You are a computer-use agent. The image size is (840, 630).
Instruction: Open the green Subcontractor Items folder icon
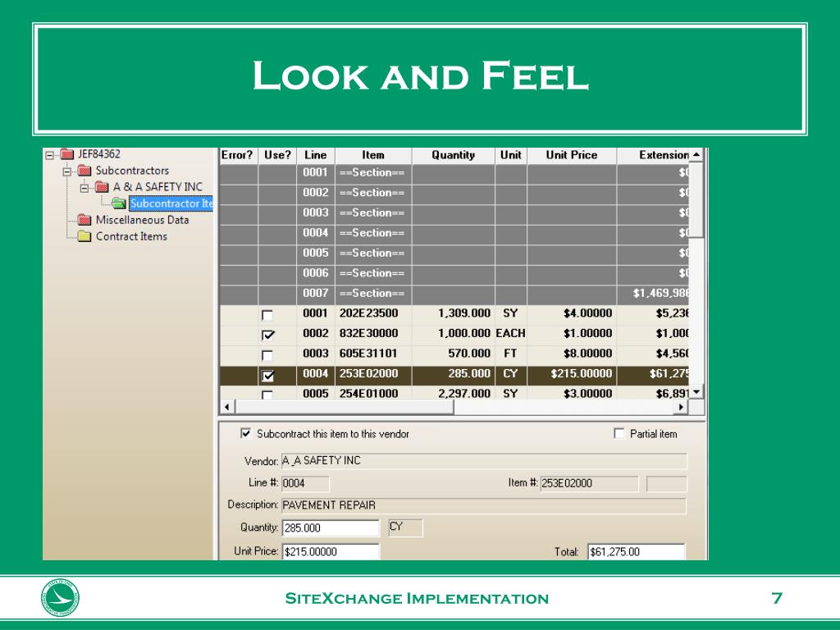click(119, 203)
